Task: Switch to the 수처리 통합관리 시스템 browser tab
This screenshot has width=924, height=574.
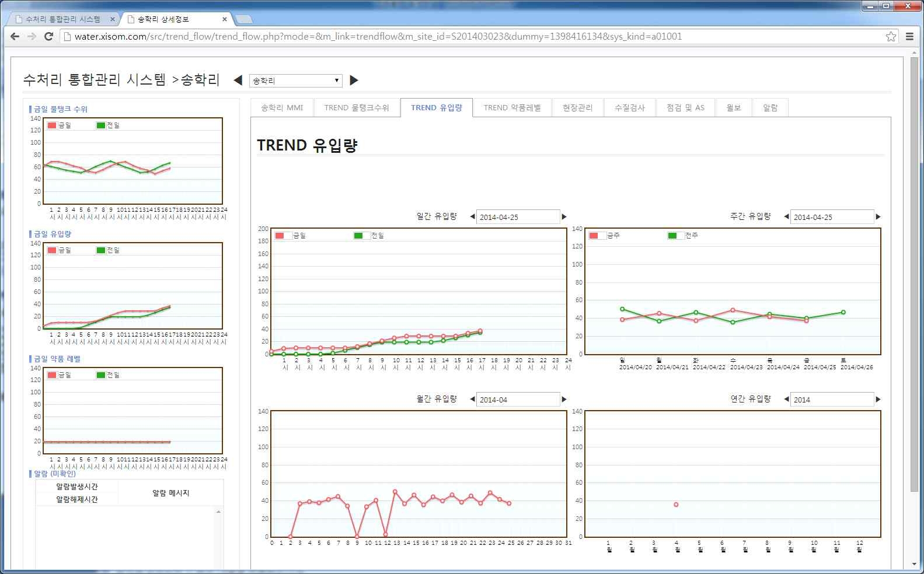Action: pyautogui.click(x=63, y=19)
